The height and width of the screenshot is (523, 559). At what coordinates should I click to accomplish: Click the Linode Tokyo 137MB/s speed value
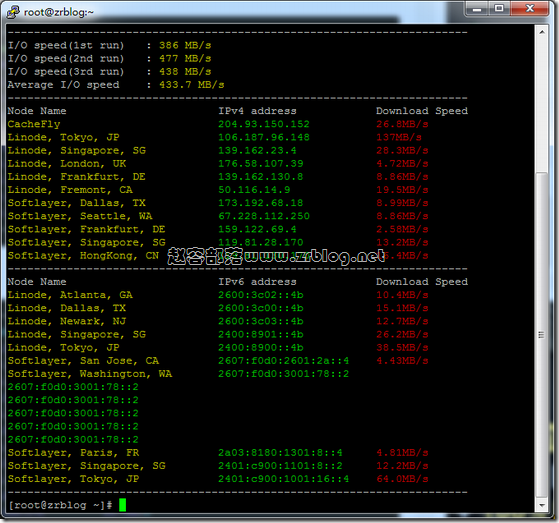click(399, 137)
